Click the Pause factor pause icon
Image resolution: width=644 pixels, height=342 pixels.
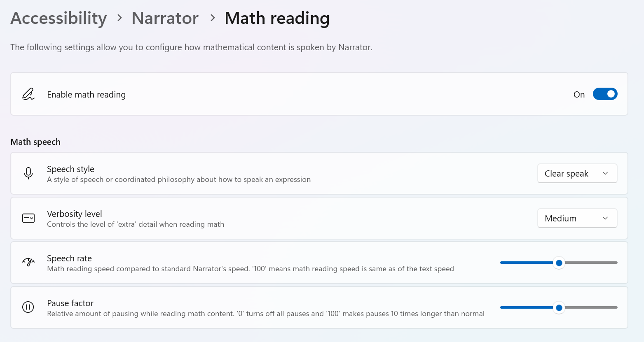[28, 307]
